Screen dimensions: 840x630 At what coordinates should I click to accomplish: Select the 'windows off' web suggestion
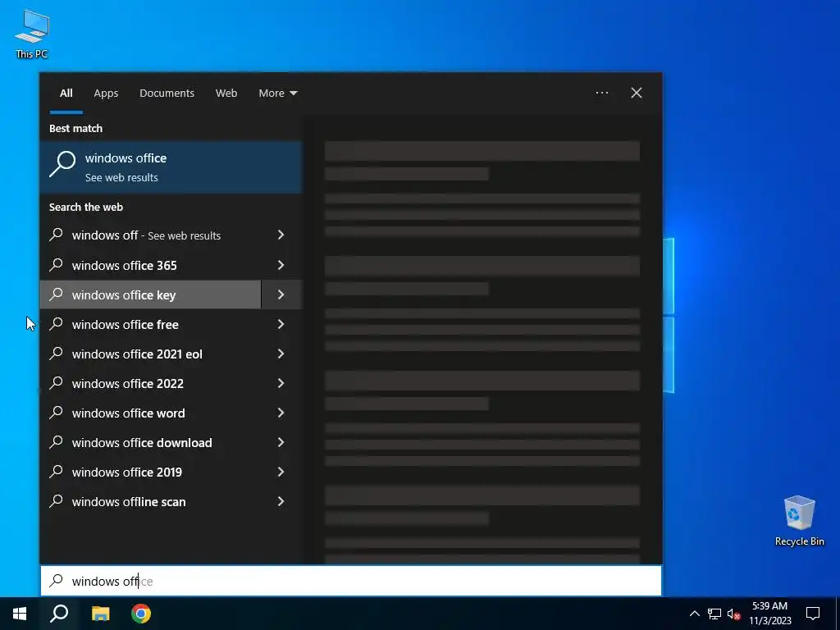pos(151,235)
